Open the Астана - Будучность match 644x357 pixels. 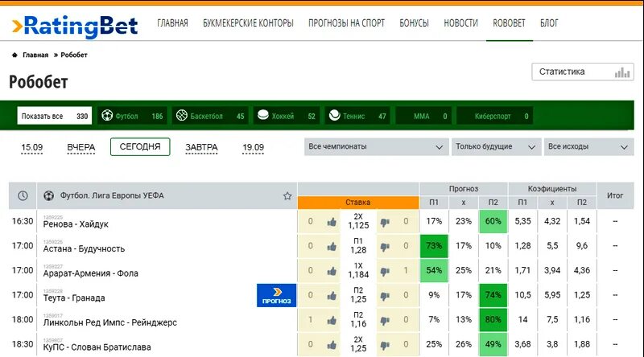pyautogui.click(x=84, y=248)
